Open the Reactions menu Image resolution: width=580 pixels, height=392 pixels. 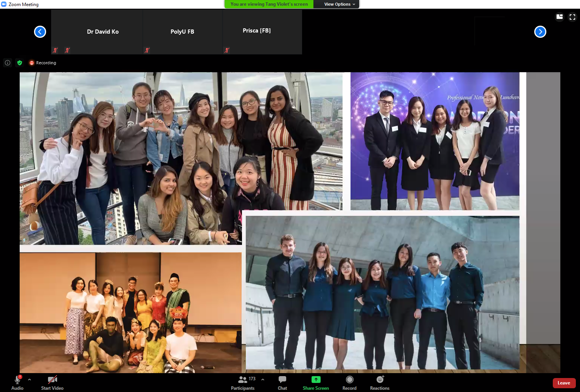pos(380,383)
